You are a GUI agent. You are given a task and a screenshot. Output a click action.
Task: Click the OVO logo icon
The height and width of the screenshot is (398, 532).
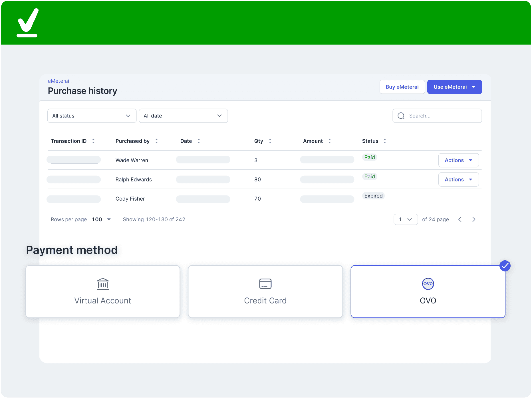[x=428, y=284]
